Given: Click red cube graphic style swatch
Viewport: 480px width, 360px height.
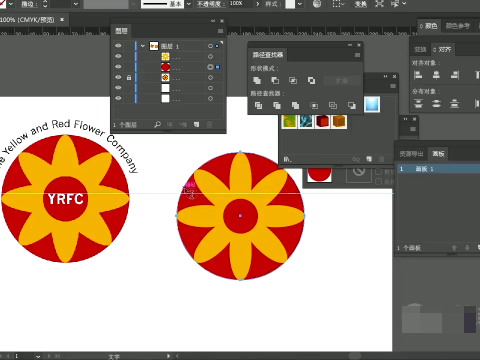Looking at the screenshot, I should tap(322, 121).
